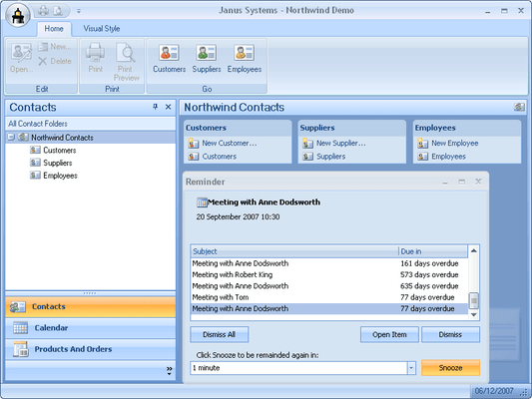
Task: Toggle the pin on Contacts pane
Action: pos(155,107)
